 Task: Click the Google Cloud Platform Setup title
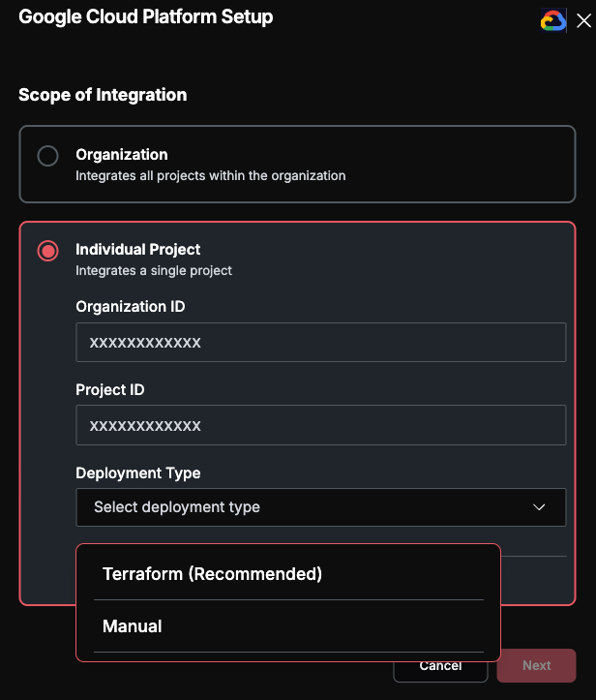click(146, 17)
